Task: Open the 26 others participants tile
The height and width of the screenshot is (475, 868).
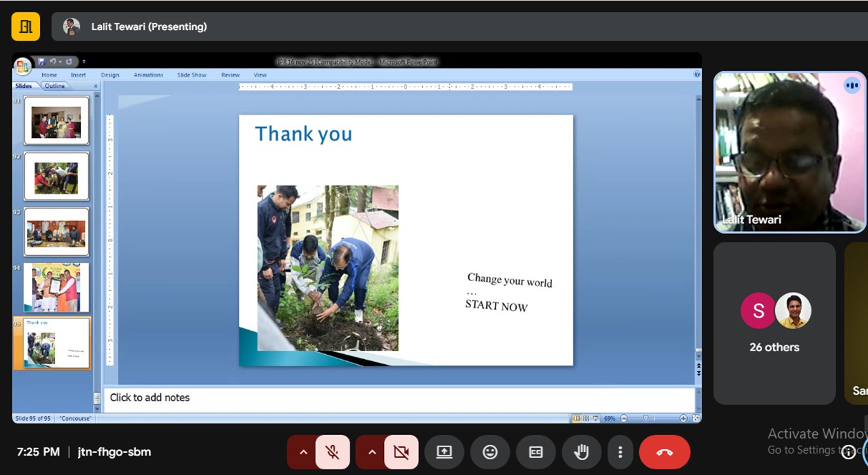Action: (774, 323)
